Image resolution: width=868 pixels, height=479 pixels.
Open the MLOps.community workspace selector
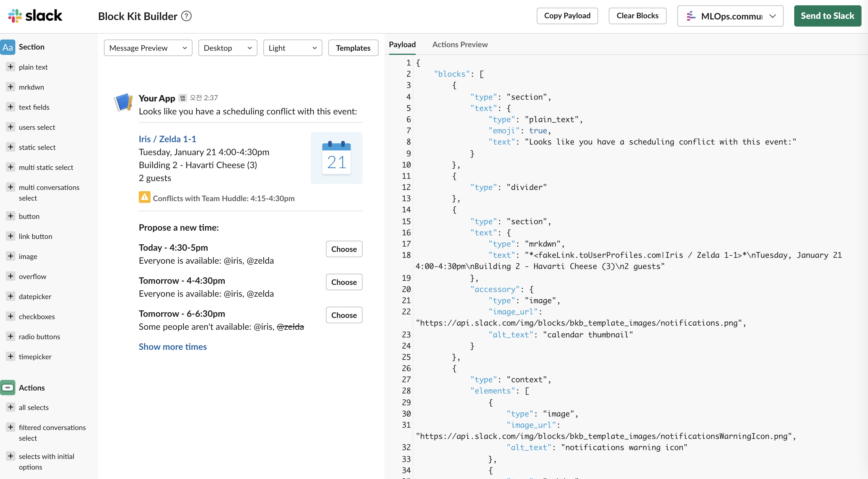pos(730,16)
